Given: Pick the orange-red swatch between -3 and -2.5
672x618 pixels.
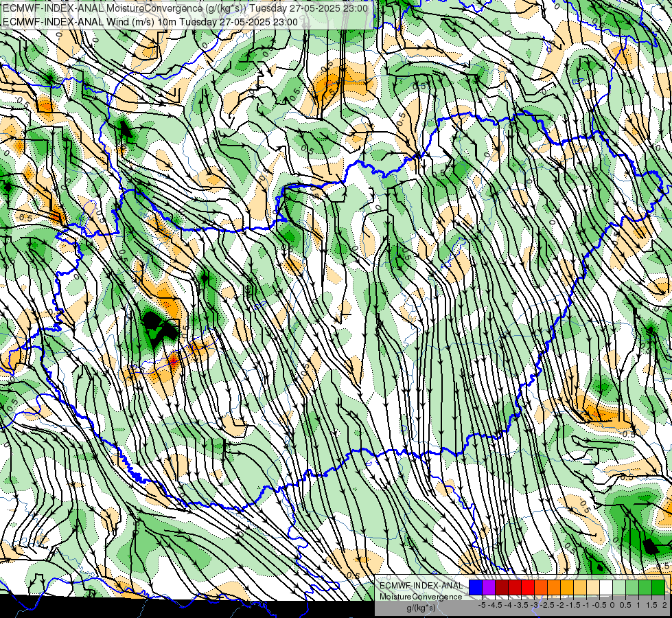Looking at the screenshot, I should pos(541,588).
